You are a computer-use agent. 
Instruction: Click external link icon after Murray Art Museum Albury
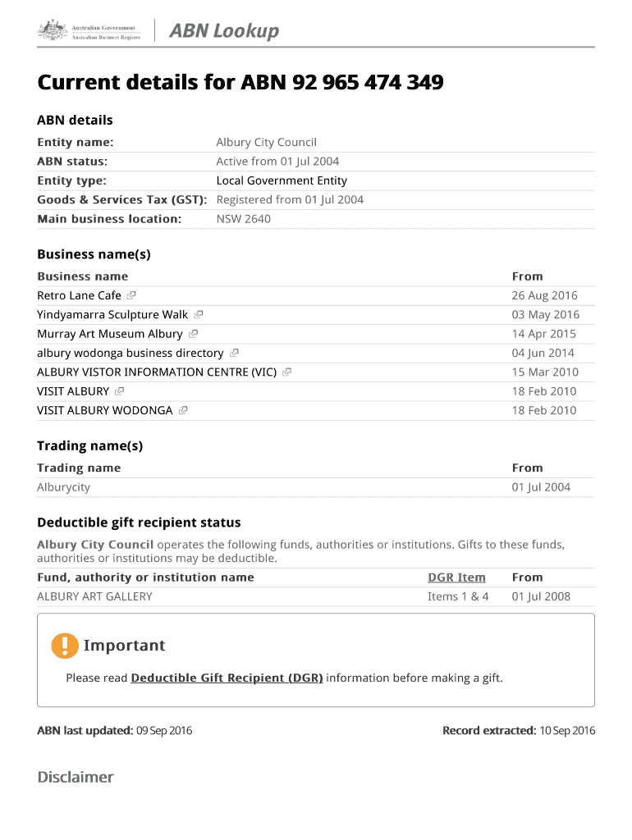pos(193,334)
